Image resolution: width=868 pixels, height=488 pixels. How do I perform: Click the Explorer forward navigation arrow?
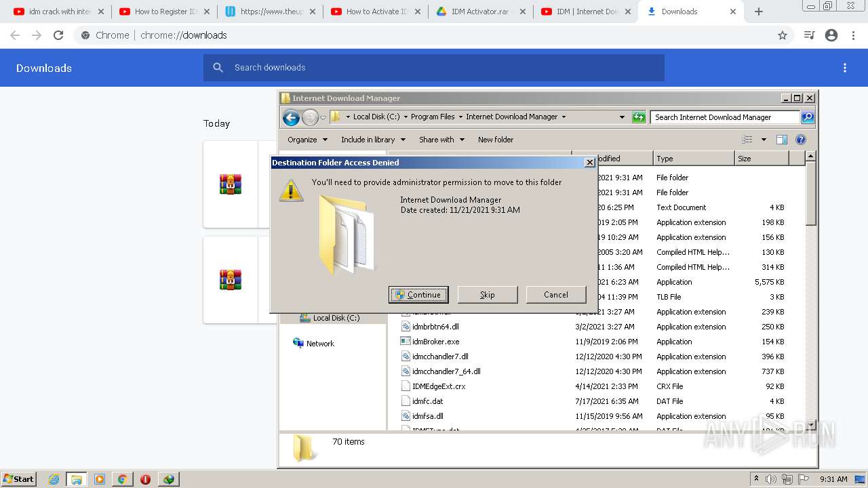coord(310,117)
